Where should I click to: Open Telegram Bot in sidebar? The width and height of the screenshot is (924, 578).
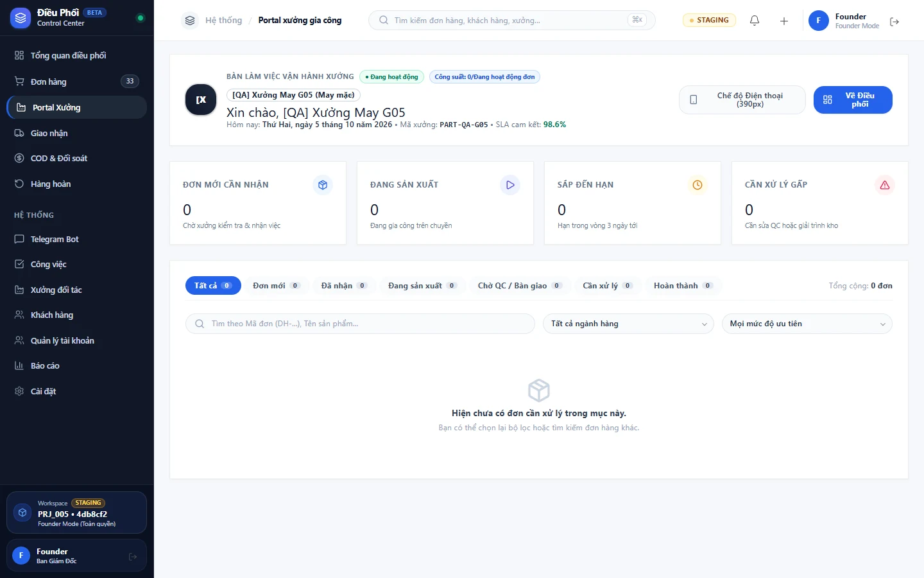(77, 240)
